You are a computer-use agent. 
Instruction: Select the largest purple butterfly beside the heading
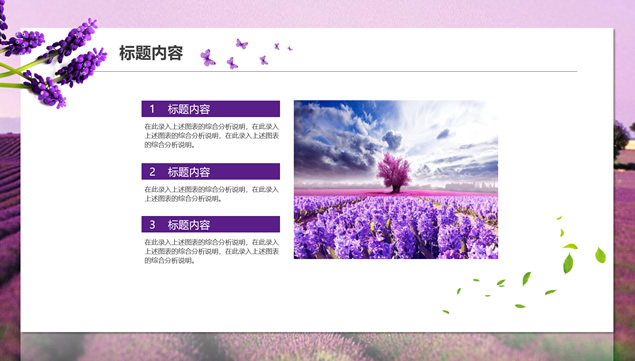point(207,58)
